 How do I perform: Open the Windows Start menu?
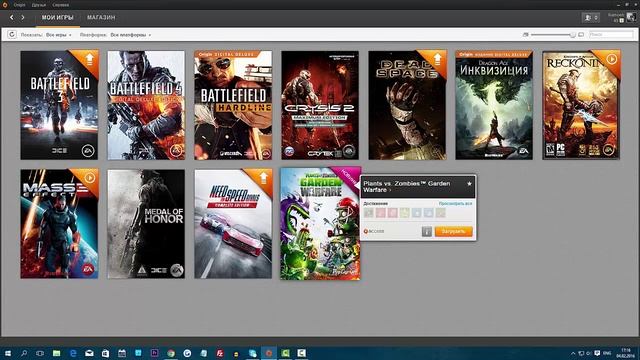point(7,353)
